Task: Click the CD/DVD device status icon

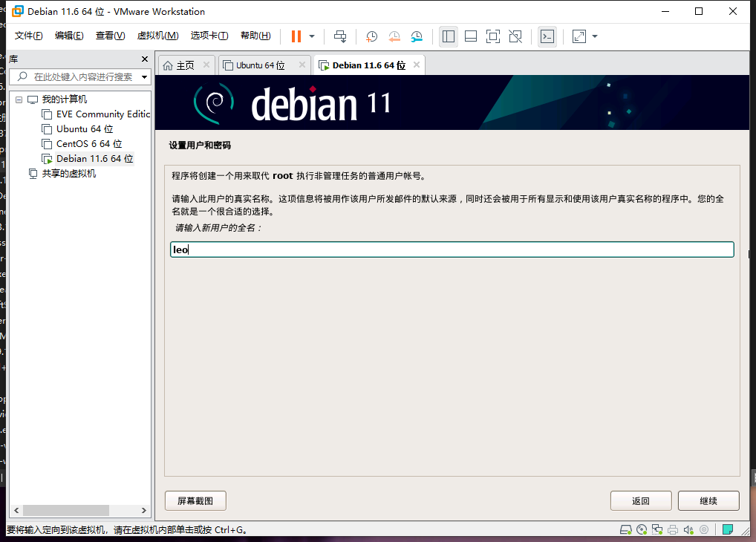Action: [642, 530]
